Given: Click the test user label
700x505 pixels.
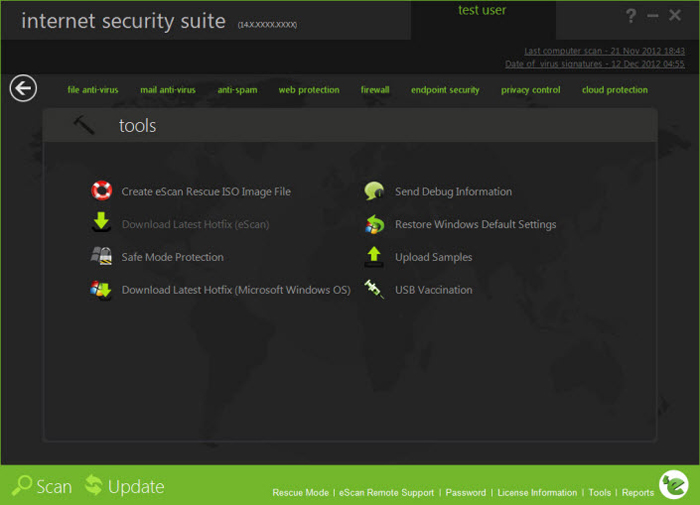Looking at the screenshot, I should tap(482, 10).
